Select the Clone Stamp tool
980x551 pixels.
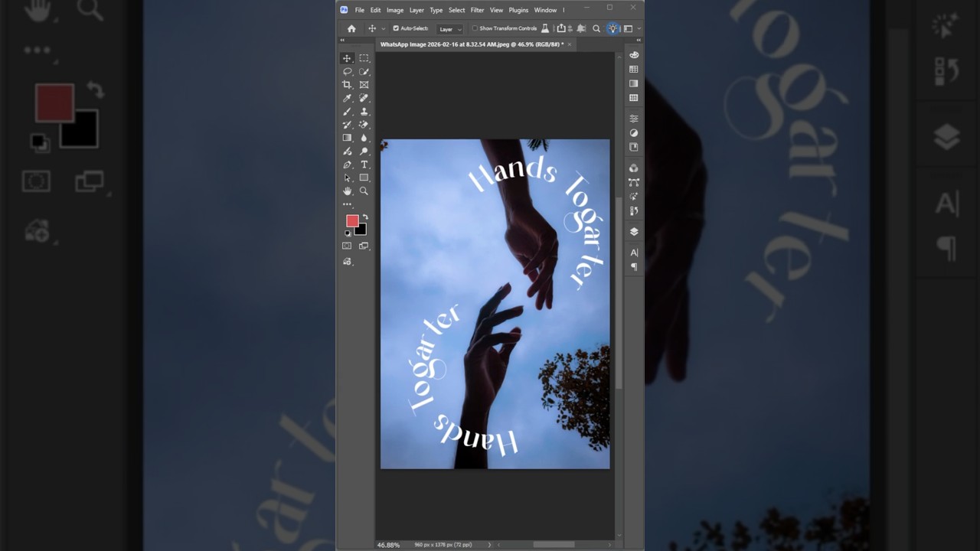364,112
